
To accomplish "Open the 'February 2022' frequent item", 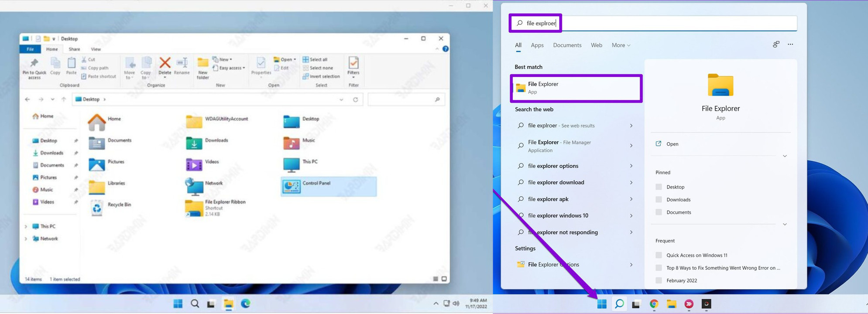I will [x=681, y=280].
